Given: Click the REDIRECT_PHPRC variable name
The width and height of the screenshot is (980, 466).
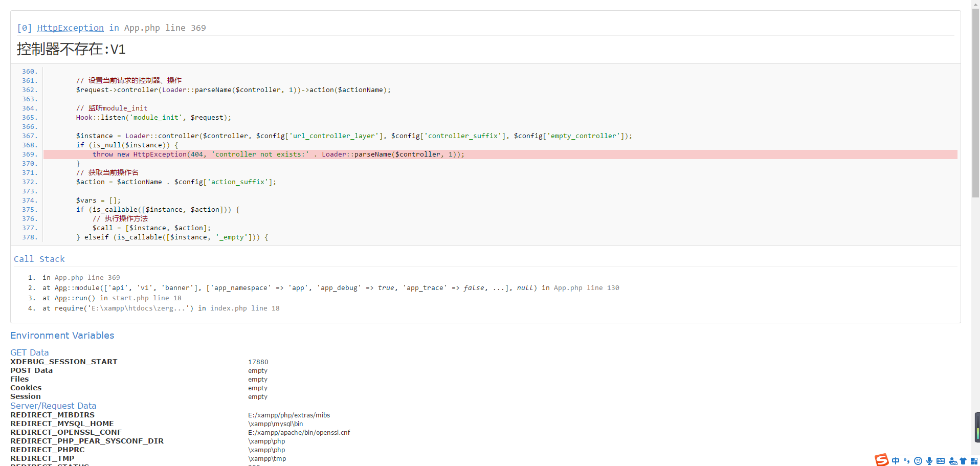Looking at the screenshot, I should coord(48,450).
